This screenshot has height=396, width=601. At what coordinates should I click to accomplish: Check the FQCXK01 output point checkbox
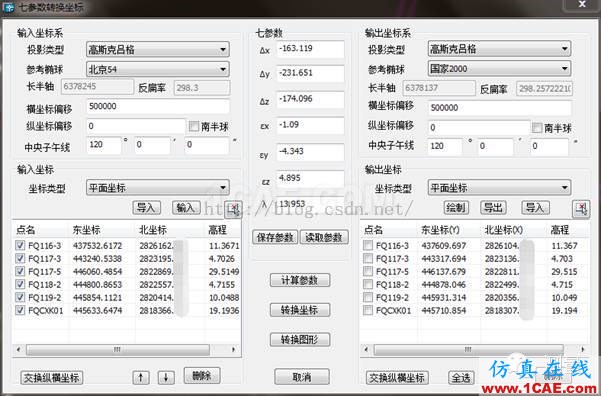tap(368, 311)
